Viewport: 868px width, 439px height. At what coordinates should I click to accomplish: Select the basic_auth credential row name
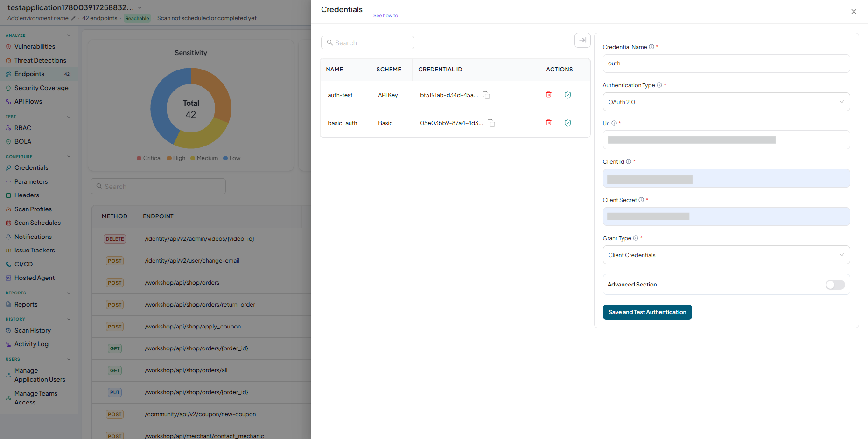click(343, 123)
